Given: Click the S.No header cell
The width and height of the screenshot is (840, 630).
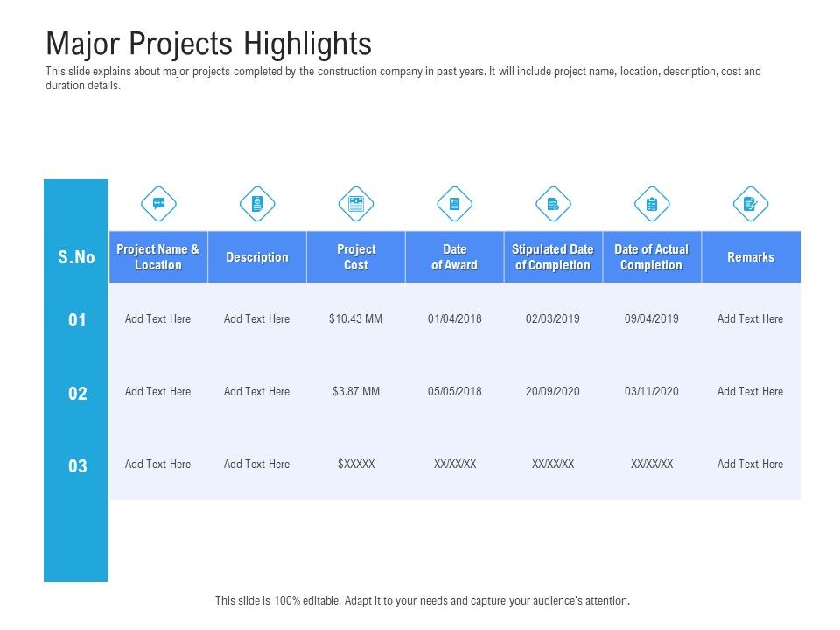Looking at the screenshot, I should [x=76, y=257].
